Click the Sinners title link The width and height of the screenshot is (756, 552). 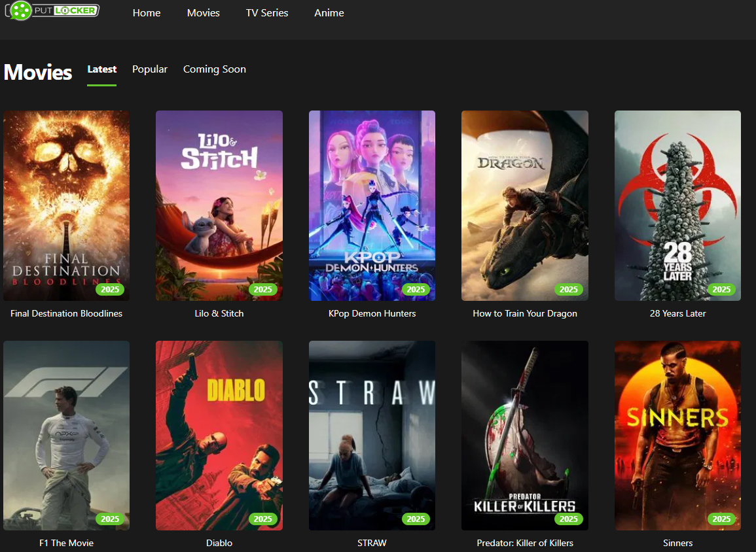[678, 543]
